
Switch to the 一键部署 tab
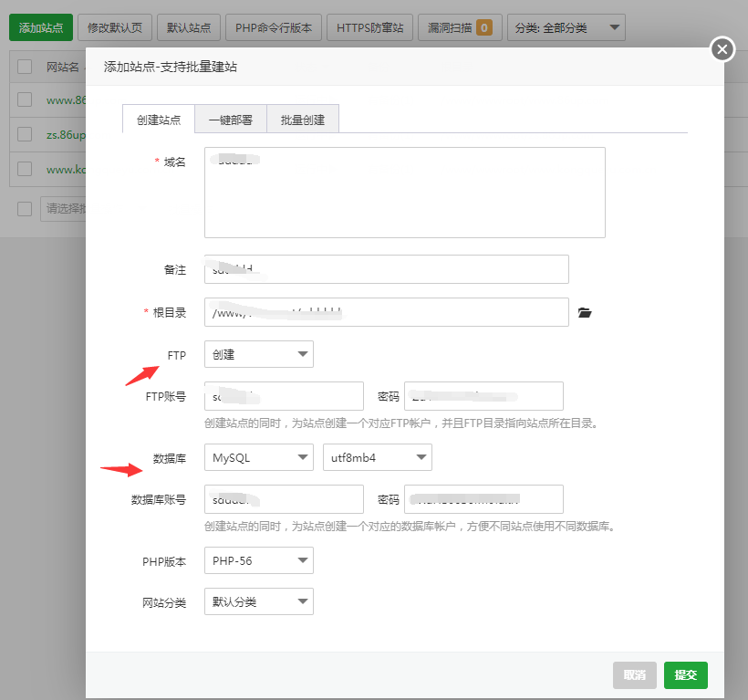(231, 119)
